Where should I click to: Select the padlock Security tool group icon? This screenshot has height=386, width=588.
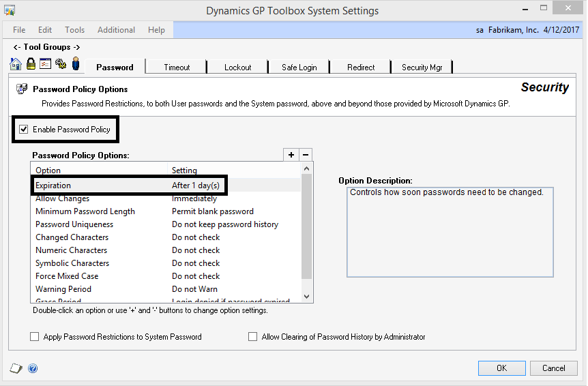click(x=31, y=63)
